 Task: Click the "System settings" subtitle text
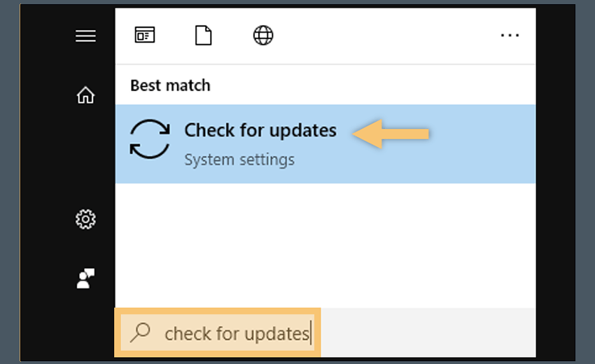[x=239, y=160]
